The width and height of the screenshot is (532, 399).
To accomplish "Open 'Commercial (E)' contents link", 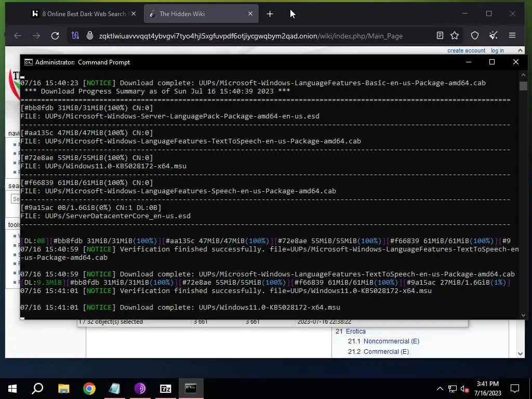I will point(386,352).
